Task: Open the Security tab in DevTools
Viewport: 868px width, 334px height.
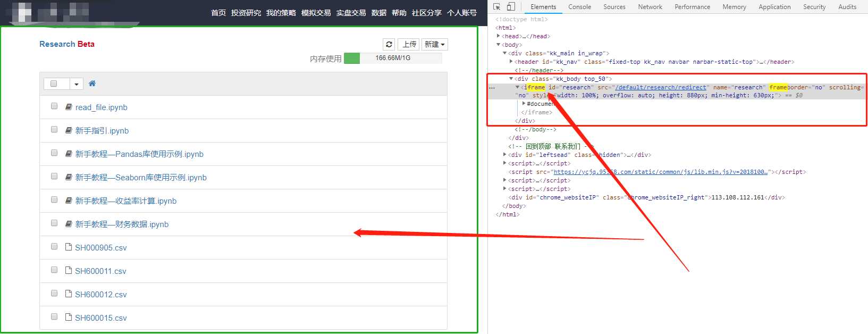Action: (814, 7)
